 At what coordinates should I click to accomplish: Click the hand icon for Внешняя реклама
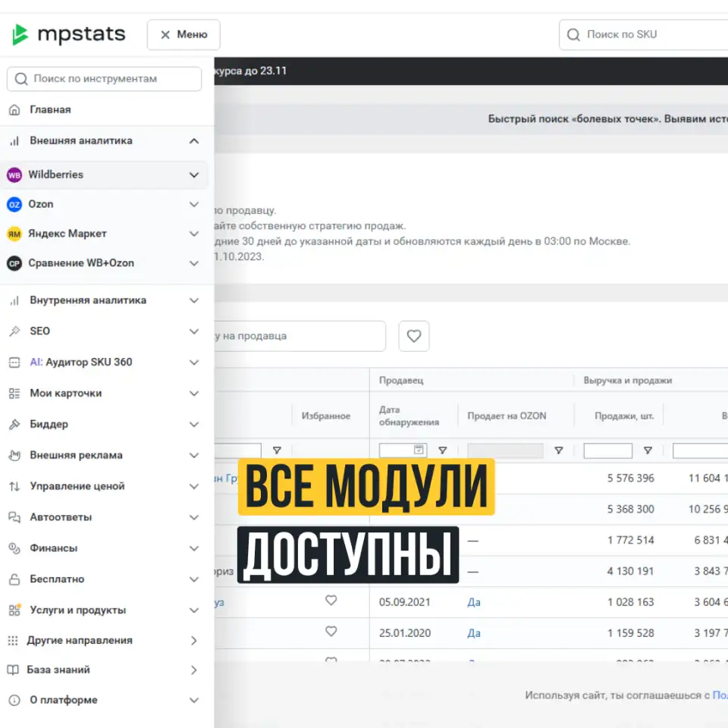point(14,455)
